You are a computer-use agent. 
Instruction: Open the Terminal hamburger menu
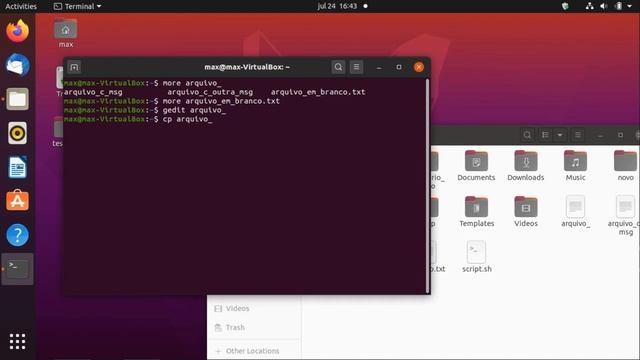point(356,67)
